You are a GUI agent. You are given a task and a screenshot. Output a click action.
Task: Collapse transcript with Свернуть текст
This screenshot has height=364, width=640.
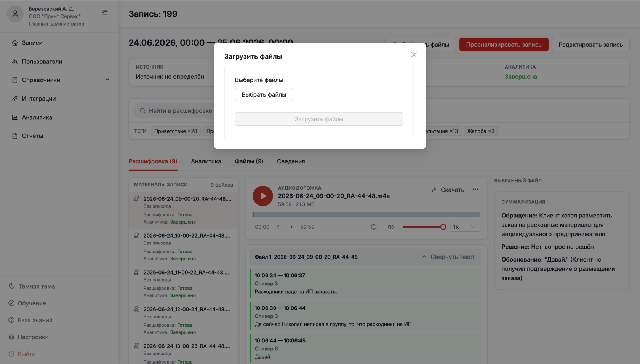(x=448, y=257)
